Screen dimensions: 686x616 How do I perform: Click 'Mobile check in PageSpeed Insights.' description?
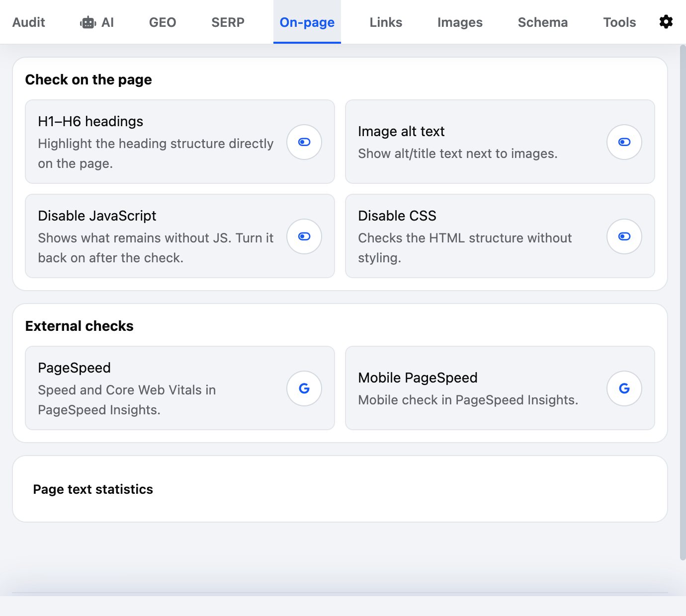(468, 400)
